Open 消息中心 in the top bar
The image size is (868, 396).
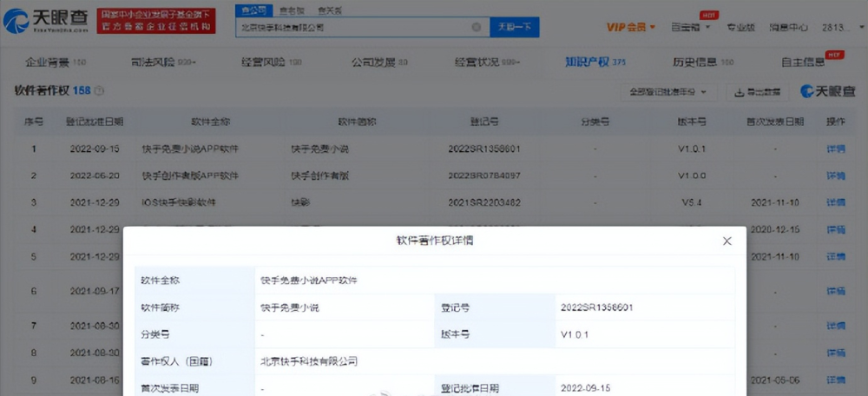point(788,27)
